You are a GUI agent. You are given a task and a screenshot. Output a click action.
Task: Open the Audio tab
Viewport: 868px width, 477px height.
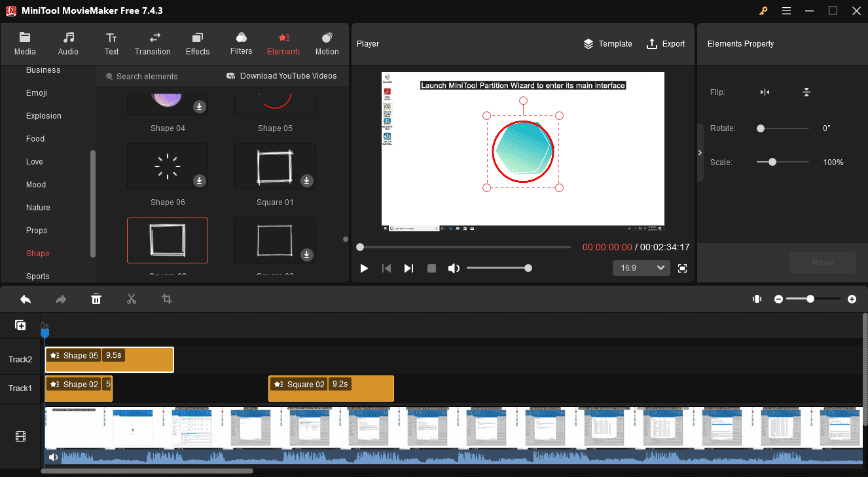tap(68, 44)
